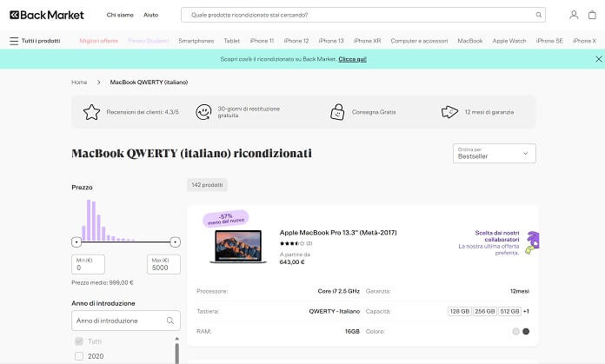Select the 256 GB capacity option
The width and height of the screenshot is (605, 364).
[x=485, y=311]
